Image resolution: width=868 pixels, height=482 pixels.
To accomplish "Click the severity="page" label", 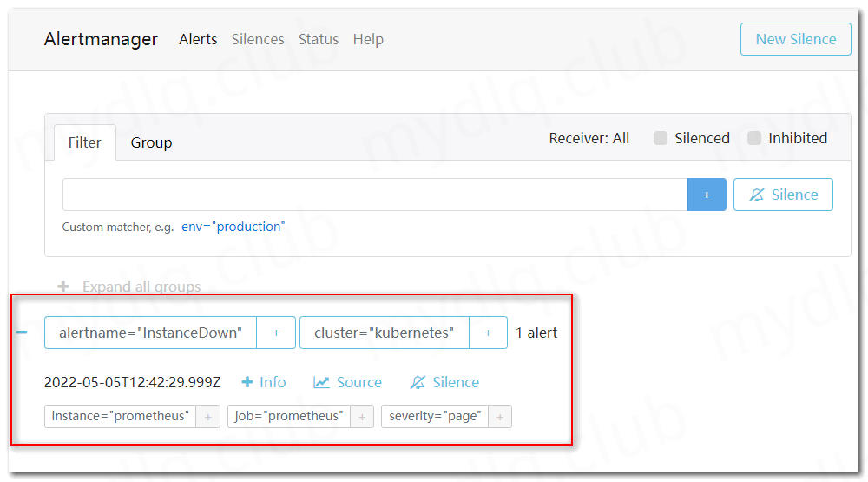I will pos(435,416).
